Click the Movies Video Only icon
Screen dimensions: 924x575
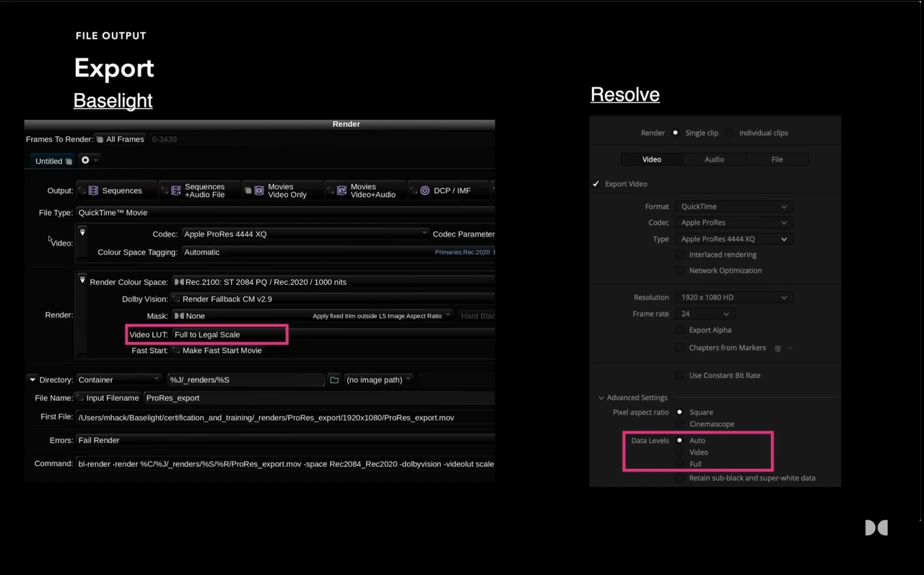point(258,190)
